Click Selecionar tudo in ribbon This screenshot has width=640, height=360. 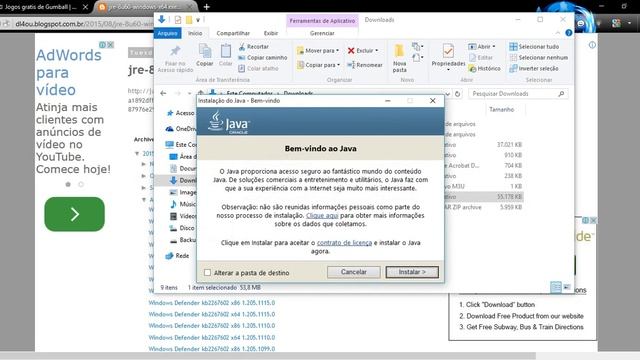(534, 47)
